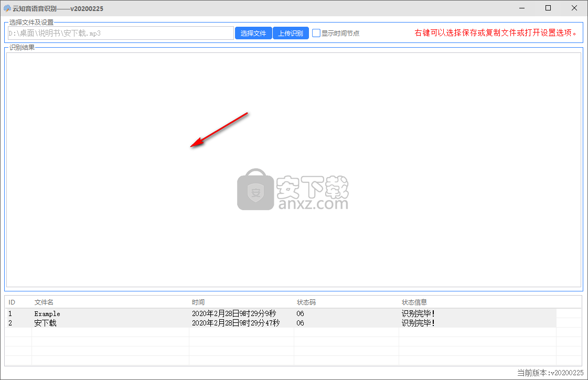Click 识别完毕! status of Example row
The height and width of the screenshot is (380, 588).
click(418, 313)
